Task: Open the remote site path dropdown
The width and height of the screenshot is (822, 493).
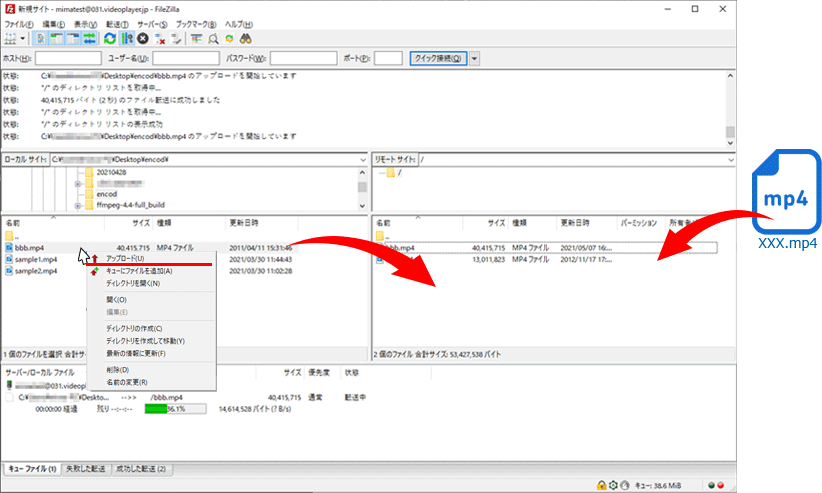Action: point(731,159)
